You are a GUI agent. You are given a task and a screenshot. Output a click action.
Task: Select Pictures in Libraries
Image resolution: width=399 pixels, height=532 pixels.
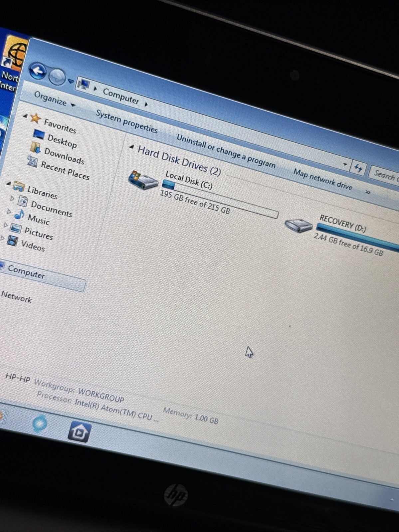tap(39, 234)
